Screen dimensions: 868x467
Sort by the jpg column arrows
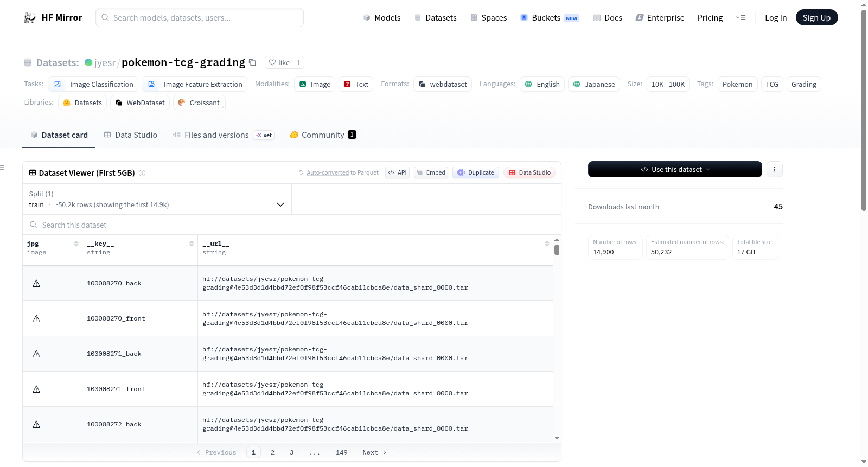point(76,244)
